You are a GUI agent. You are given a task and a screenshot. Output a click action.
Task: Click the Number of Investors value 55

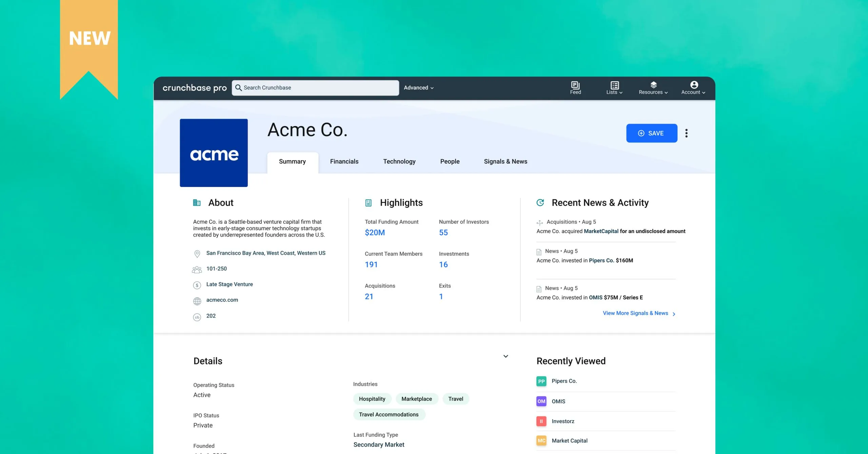pos(443,233)
